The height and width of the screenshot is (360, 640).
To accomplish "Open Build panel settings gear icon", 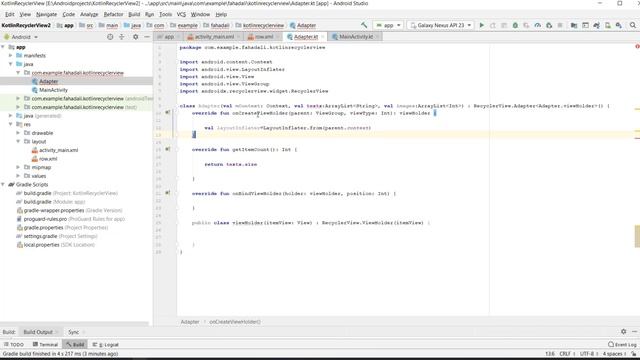I will [623, 331].
